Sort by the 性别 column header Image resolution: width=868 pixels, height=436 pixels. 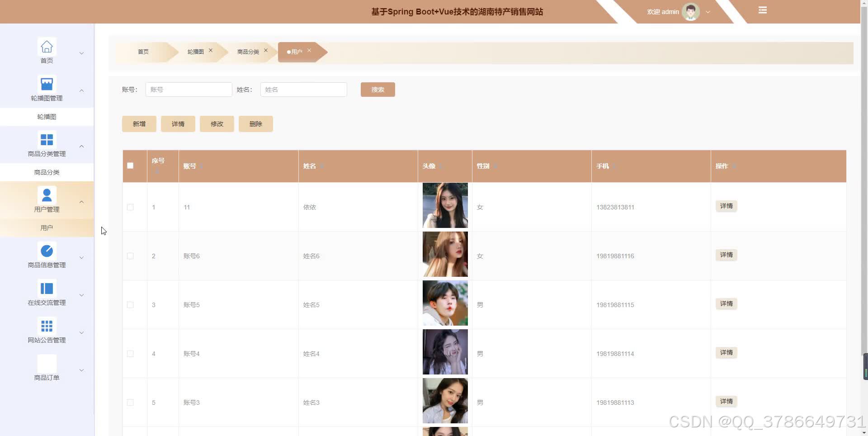point(495,166)
